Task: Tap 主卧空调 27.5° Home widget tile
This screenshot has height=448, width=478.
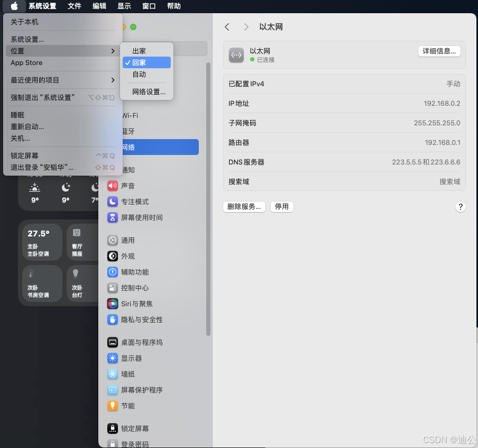Action: click(x=42, y=242)
